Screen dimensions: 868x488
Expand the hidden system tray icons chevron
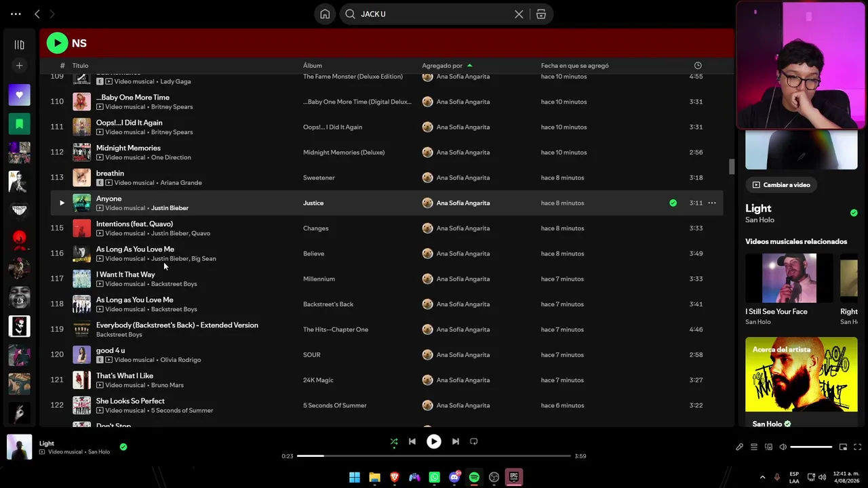click(x=762, y=477)
